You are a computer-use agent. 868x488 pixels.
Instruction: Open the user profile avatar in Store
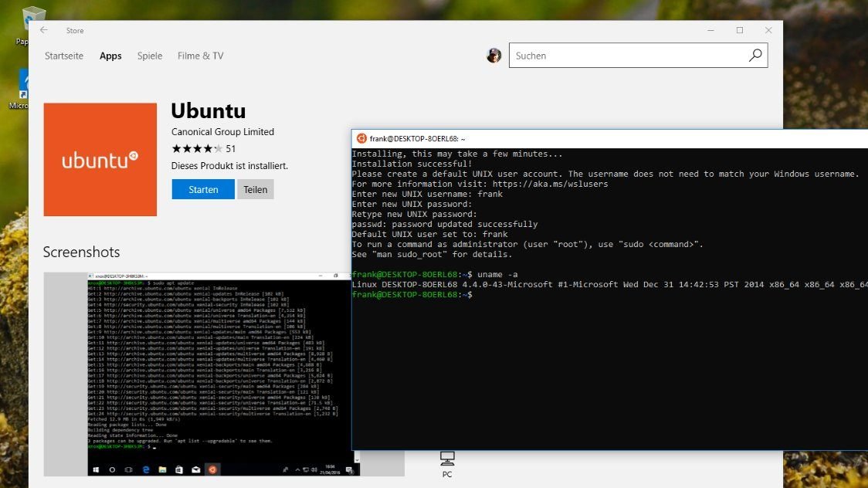coord(493,56)
